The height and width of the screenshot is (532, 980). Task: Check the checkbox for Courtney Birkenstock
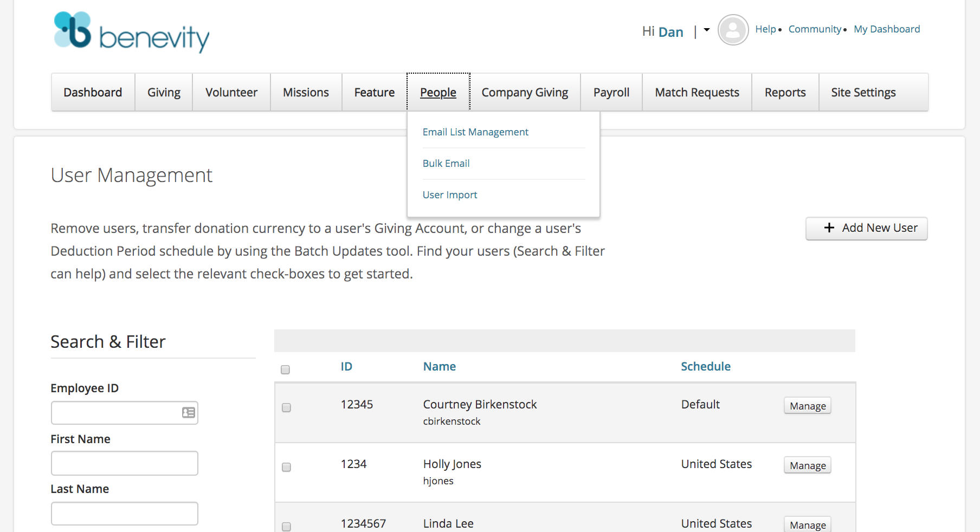pos(286,408)
